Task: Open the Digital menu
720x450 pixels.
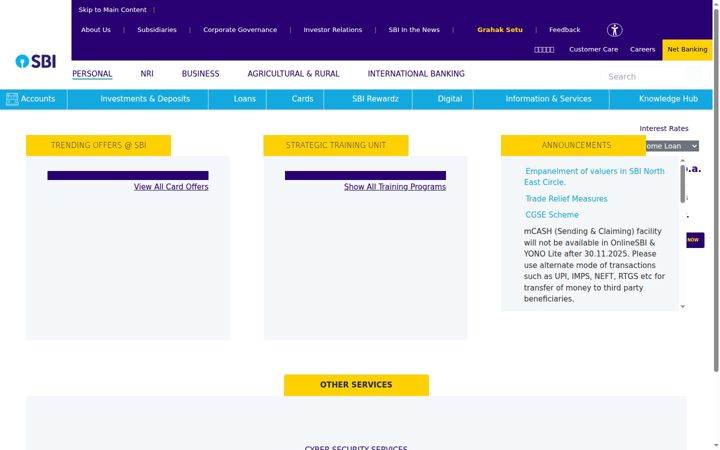Action: (x=450, y=99)
